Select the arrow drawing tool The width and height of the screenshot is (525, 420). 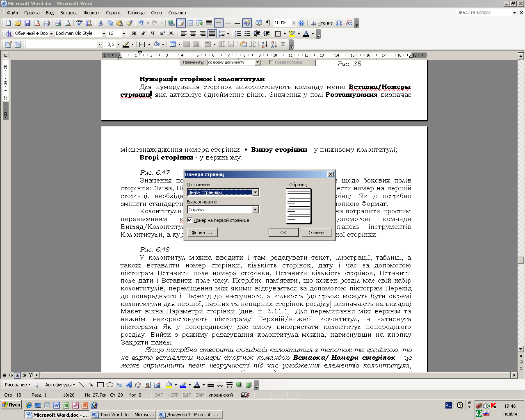pyautogui.click(x=91, y=385)
